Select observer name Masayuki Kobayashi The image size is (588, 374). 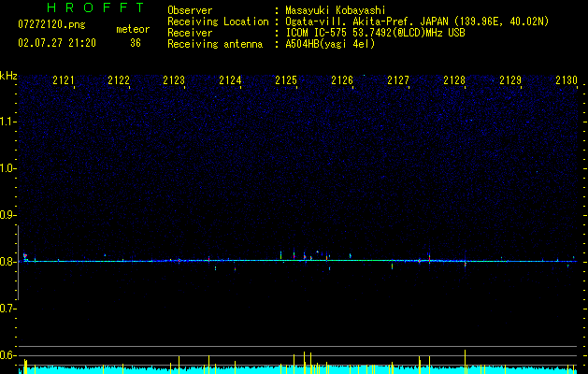336,10
